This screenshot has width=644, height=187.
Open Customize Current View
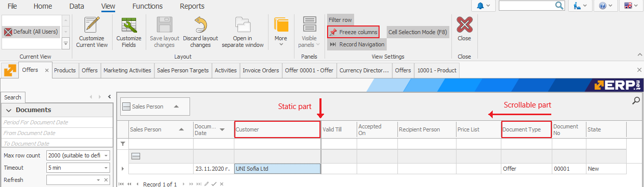[x=92, y=32]
